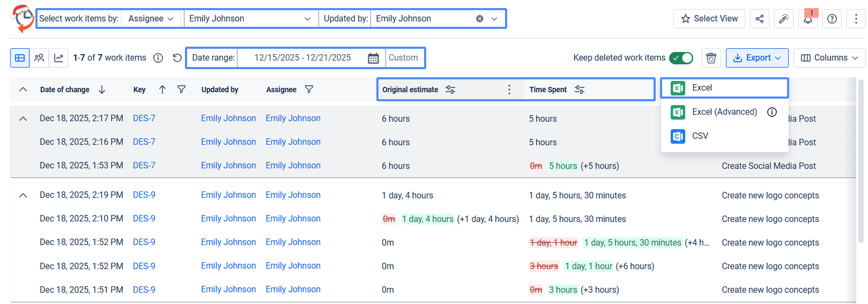
Task: Open the vertical three-dot top menu
Action: (x=856, y=19)
